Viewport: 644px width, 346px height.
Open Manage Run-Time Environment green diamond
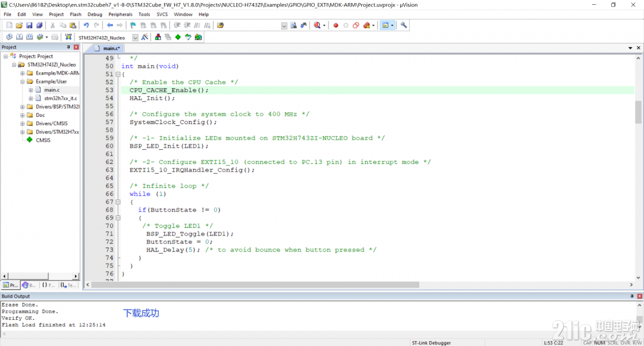coord(178,37)
